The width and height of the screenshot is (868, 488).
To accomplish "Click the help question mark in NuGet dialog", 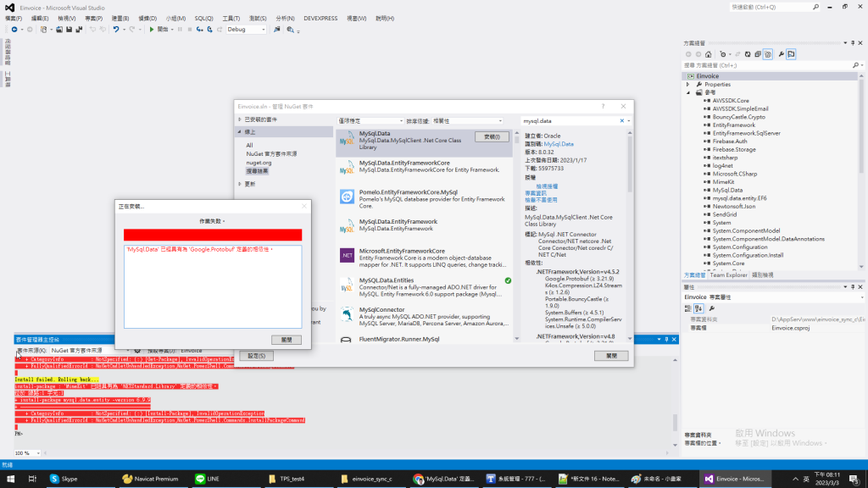I will 603,106.
